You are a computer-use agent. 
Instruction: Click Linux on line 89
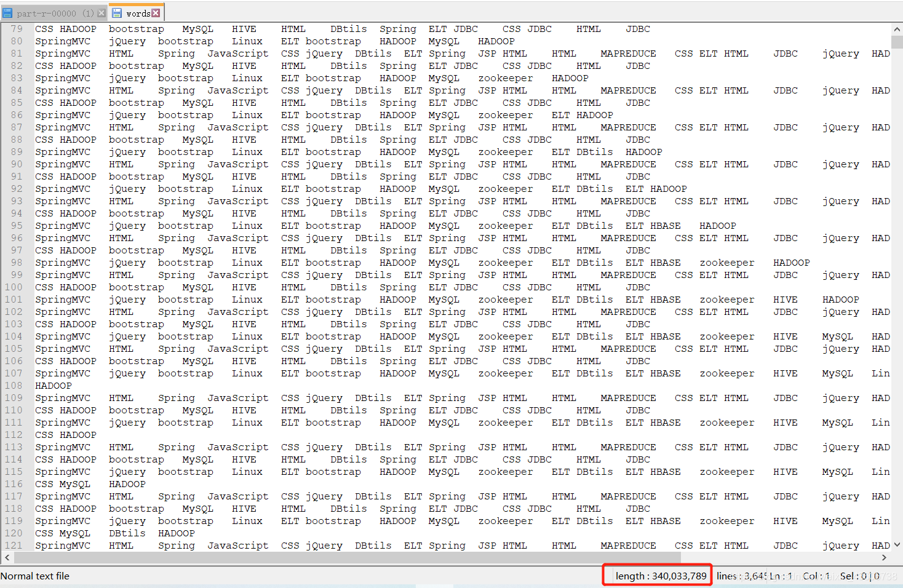tap(247, 152)
